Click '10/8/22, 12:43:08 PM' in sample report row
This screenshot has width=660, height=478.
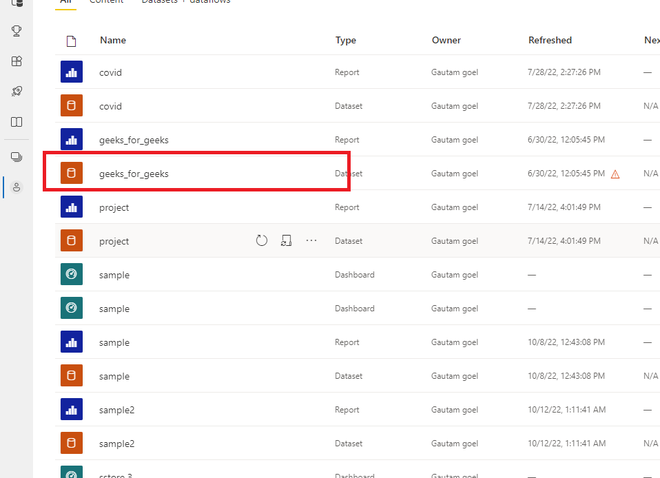tap(566, 343)
